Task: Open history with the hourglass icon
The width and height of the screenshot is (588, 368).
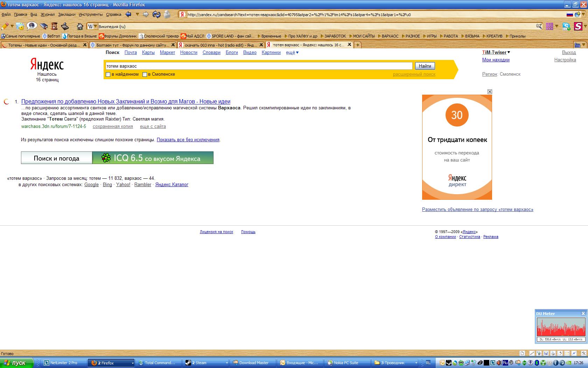Action: click(x=54, y=26)
